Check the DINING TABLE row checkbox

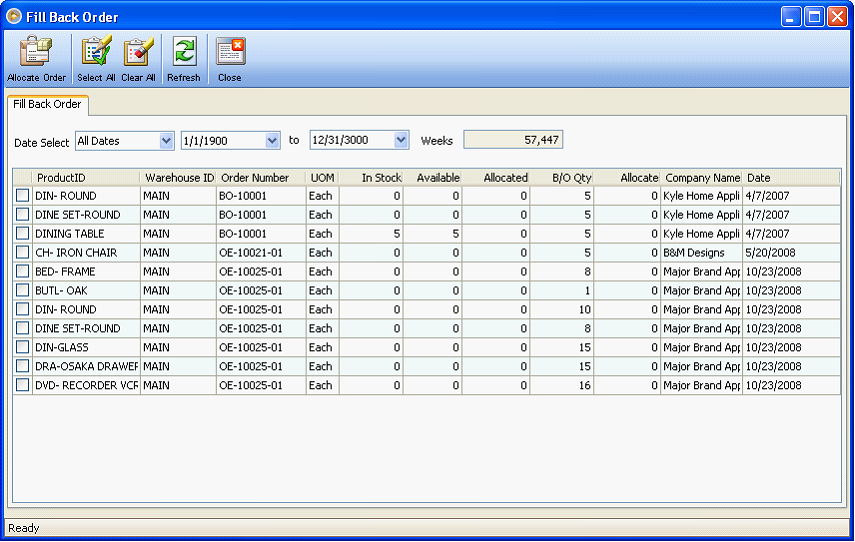pyautogui.click(x=22, y=233)
